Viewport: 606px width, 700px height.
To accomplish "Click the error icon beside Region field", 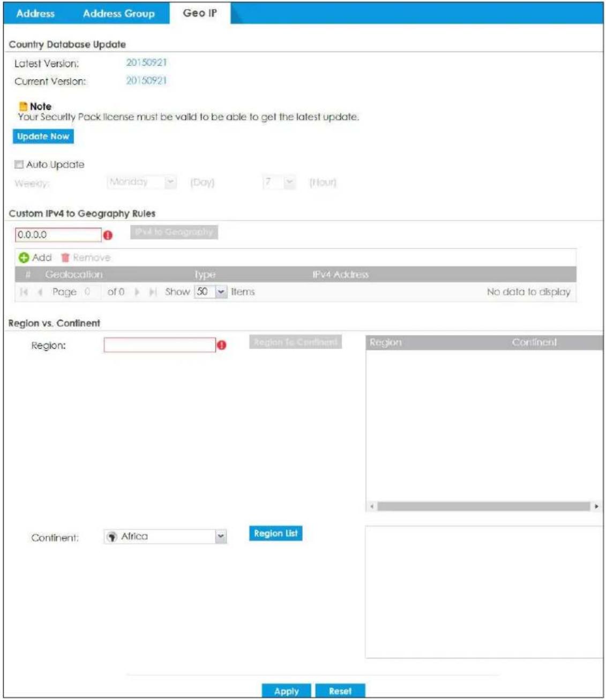I will point(222,345).
